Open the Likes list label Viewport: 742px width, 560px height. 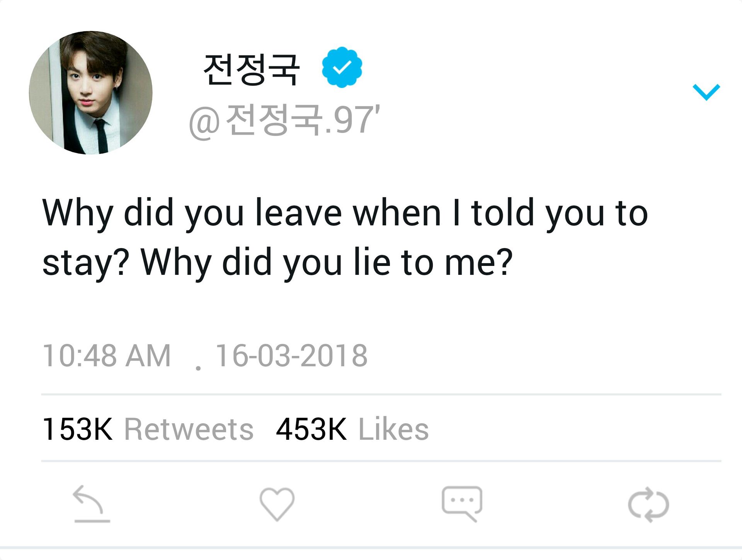pyautogui.click(x=393, y=429)
